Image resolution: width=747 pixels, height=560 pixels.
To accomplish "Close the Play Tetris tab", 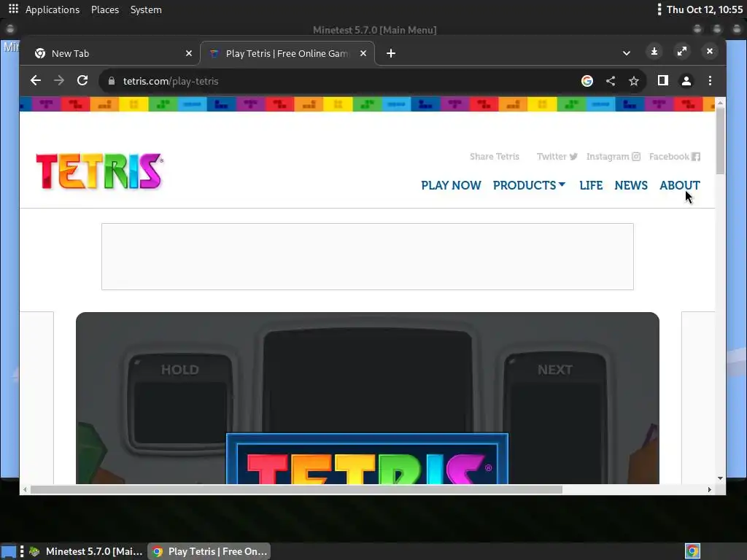I will pos(363,53).
